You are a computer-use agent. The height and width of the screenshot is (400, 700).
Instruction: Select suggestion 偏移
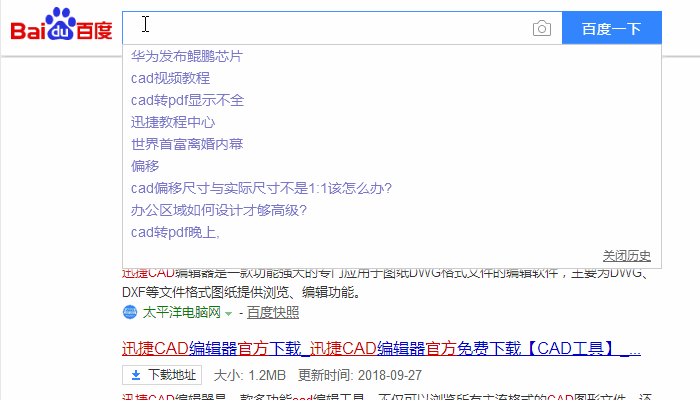pyautogui.click(x=145, y=166)
